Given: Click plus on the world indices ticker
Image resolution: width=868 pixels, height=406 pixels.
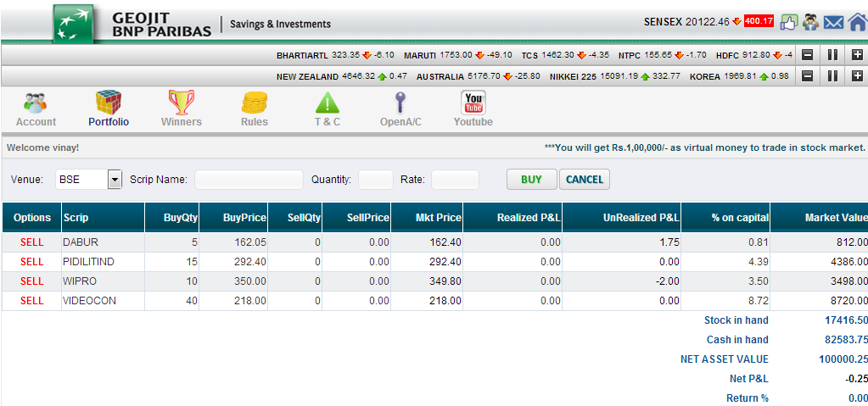Looking at the screenshot, I should point(857,75).
